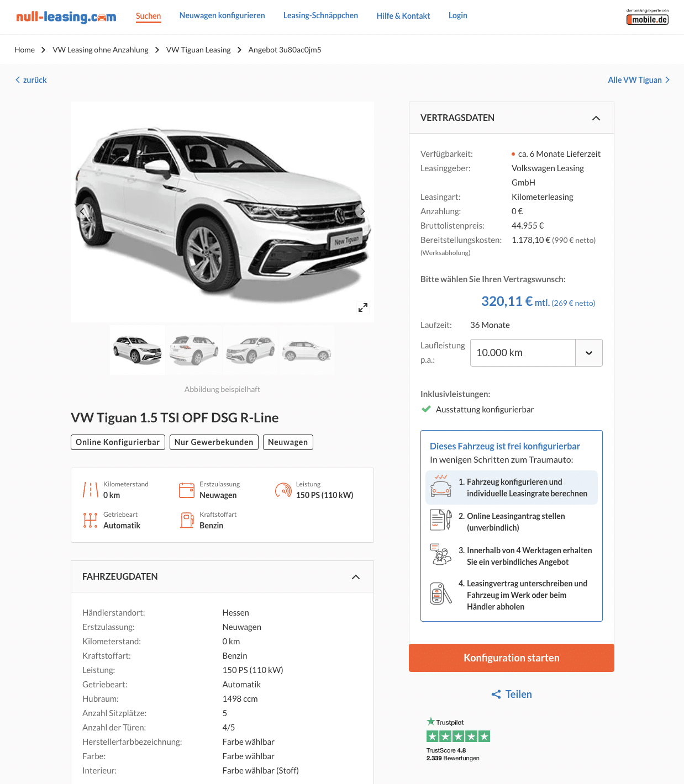Click the 36 Monate Laufzeit value
This screenshot has width=684, height=784.
coord(490,325)
